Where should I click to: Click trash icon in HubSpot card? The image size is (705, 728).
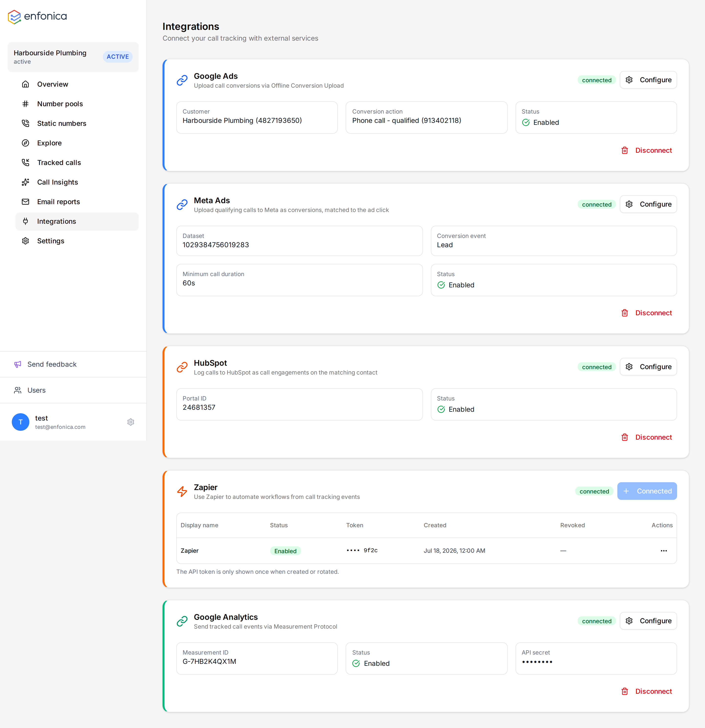(x=625, y=437)
